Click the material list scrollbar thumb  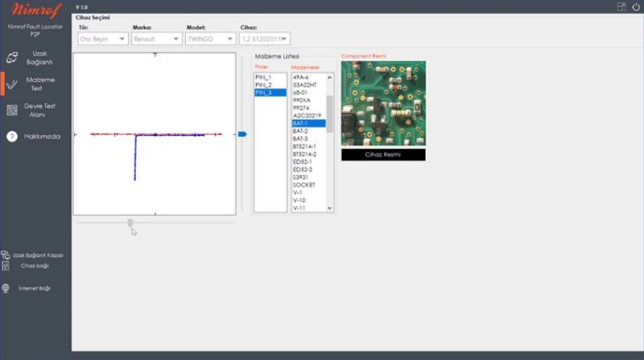(329, 114)
